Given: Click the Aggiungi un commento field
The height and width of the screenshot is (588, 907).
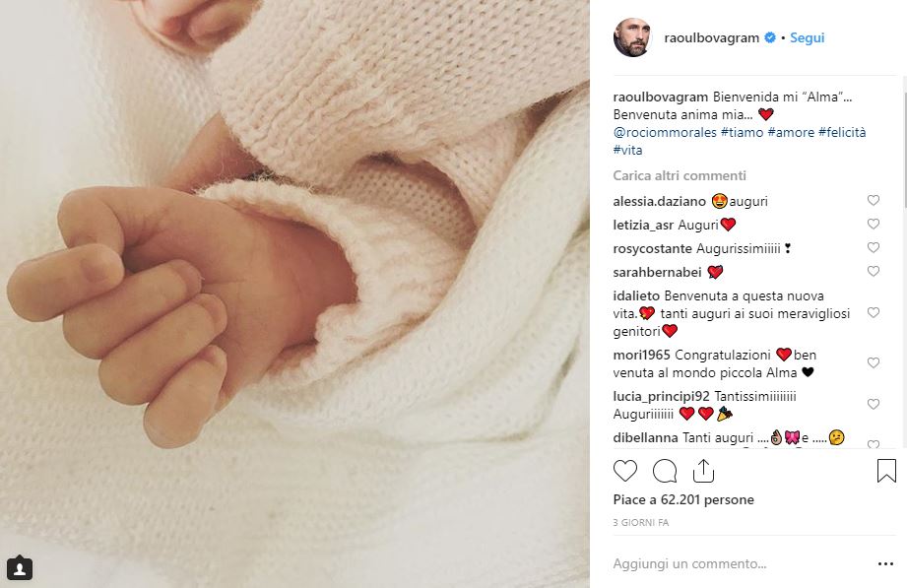Looking at the screenshot, I should click(x=741, y=563).
